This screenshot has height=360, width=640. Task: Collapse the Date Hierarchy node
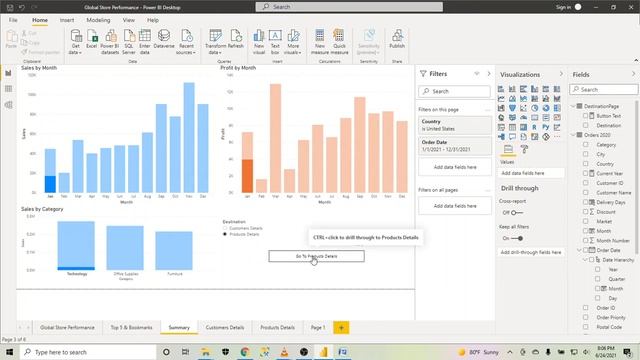click(x=585, y=260)
